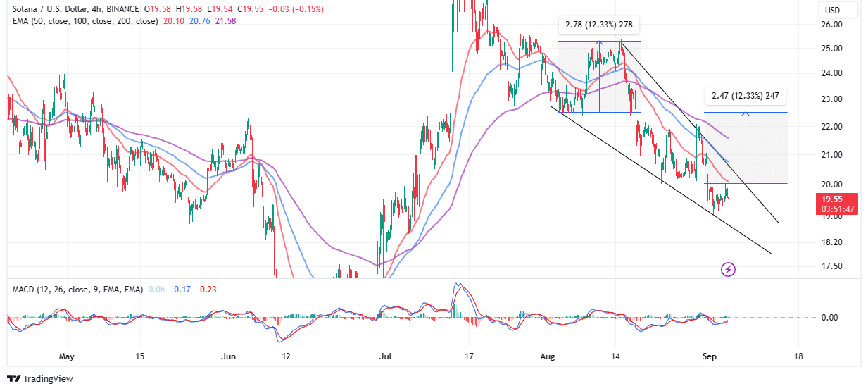This screenshot has width=868, height=391.
Task: Click the 17.50 price axis label
Action: pyautogui.click(x=832, y=266)
